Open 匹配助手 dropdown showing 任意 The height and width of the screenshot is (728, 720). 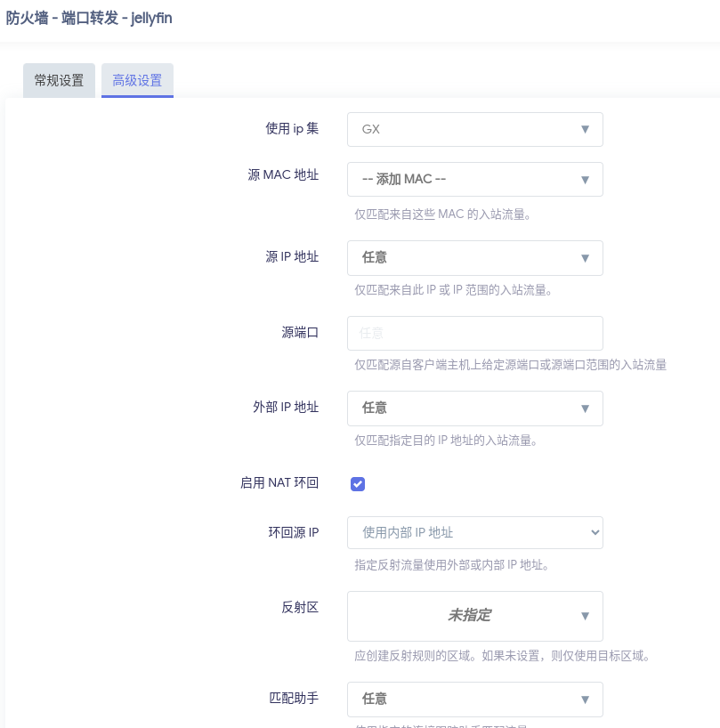pos(463,700)
